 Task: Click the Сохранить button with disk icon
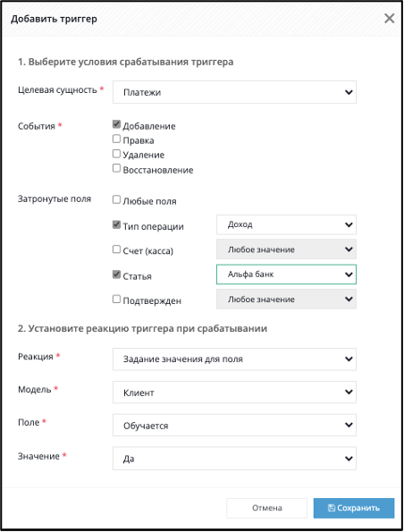pos(354,508)
